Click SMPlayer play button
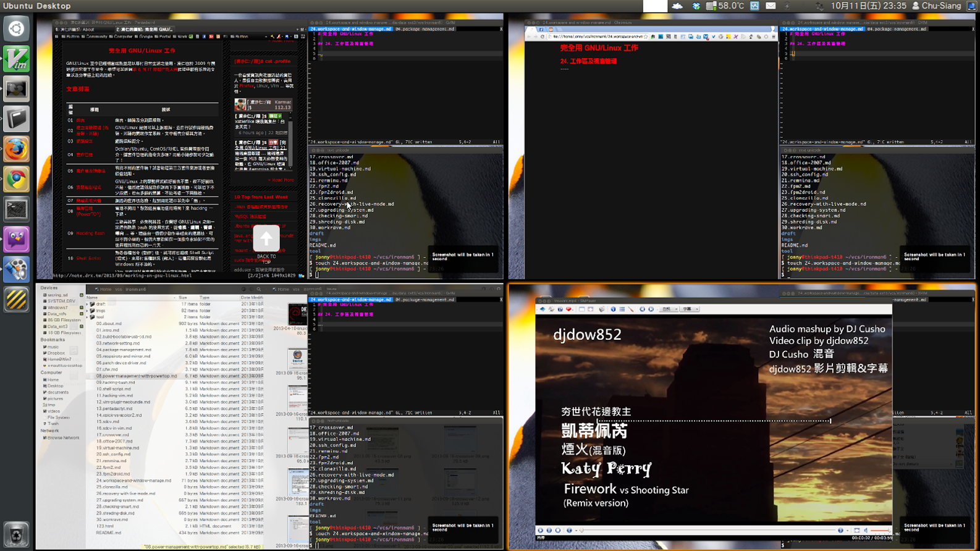This screenshot has width=980, height=551. pos(540,530)
